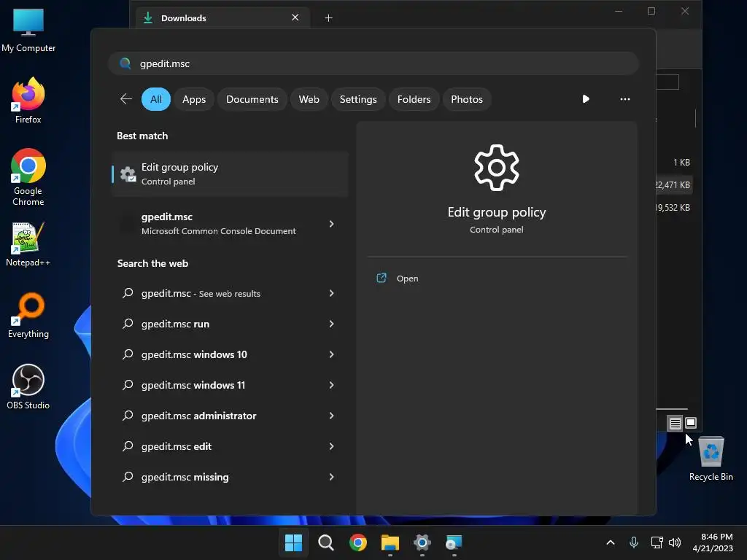This screenshot has width=747, height=560.
Task: Select the Downloads tab in Explorer
Action: coord(222,18)
